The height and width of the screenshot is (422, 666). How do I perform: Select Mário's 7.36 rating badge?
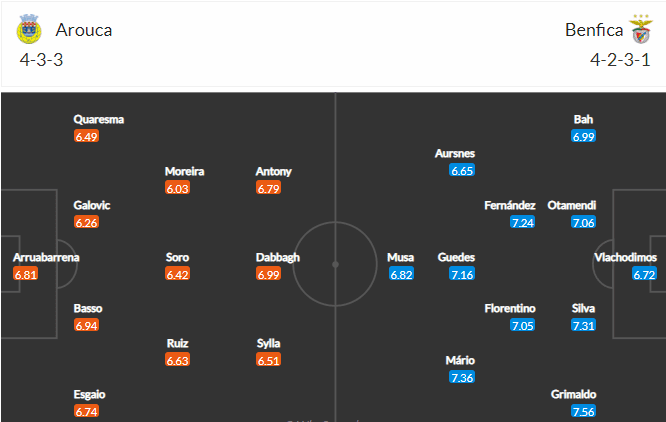[x=462, y=377]
